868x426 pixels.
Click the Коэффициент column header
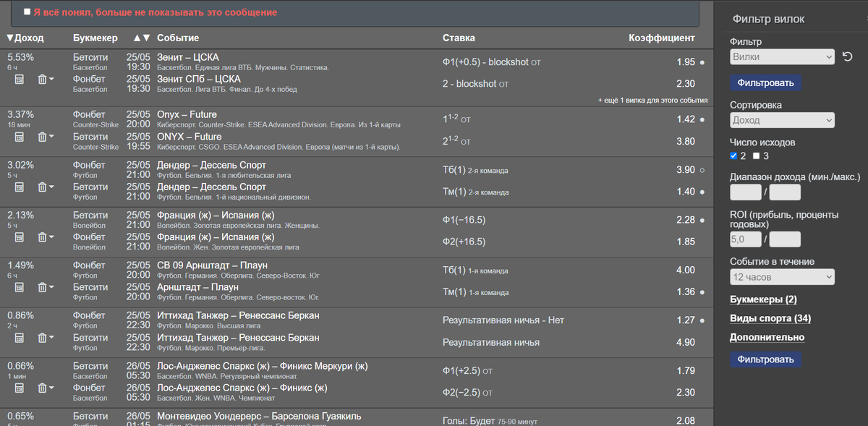tap(662, 38)
